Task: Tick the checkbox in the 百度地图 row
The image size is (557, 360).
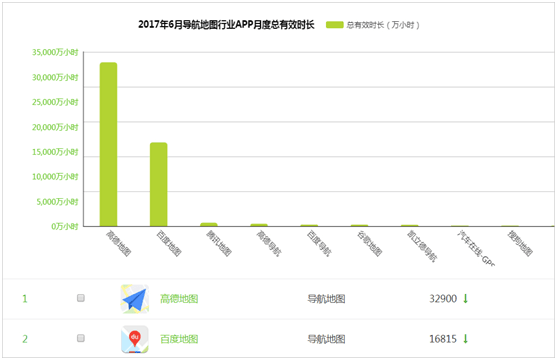Action: [81, 338]
